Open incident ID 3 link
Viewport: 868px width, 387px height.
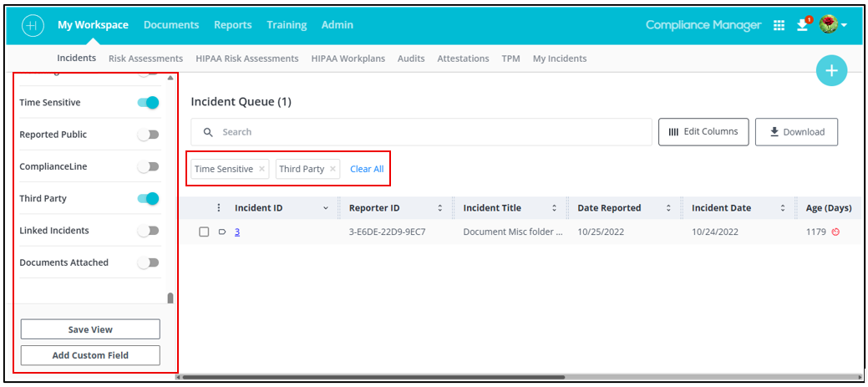237,232
